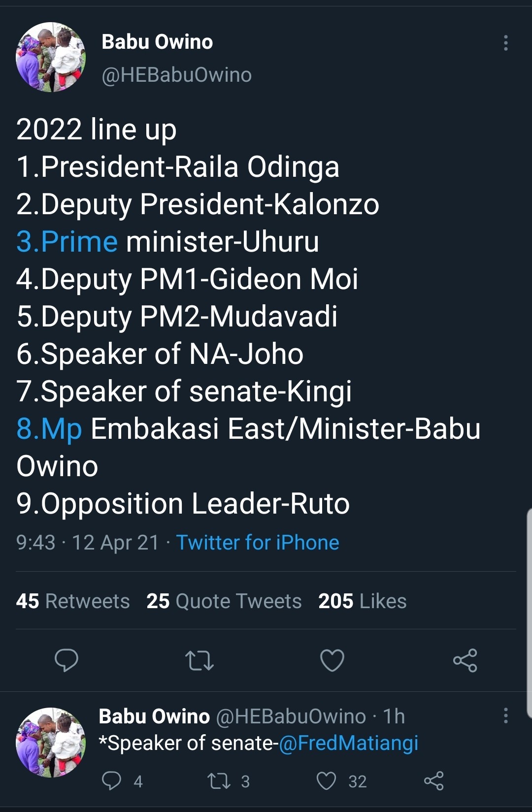Tap the @HEBabuOwino handle in header

coord(176,75)
